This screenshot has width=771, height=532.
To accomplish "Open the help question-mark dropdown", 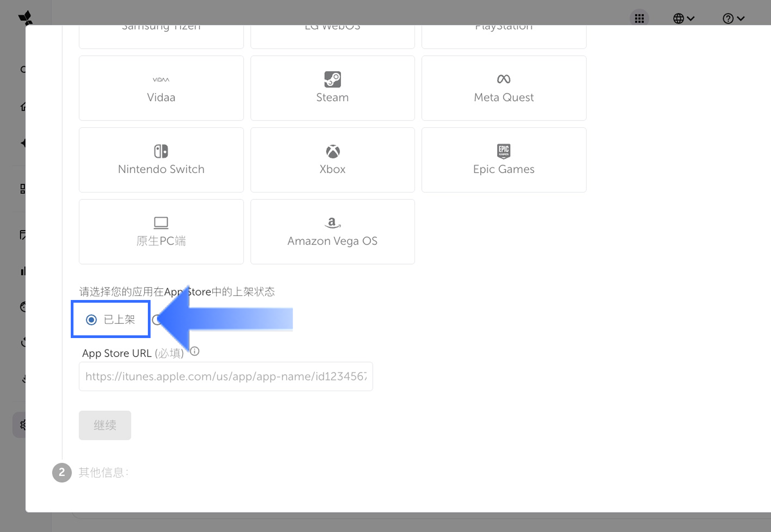I will (x=733, y=19).
